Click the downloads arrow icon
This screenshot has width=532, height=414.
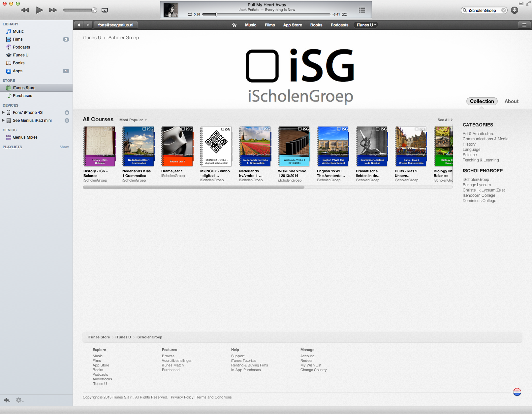(x=514, y=10)
